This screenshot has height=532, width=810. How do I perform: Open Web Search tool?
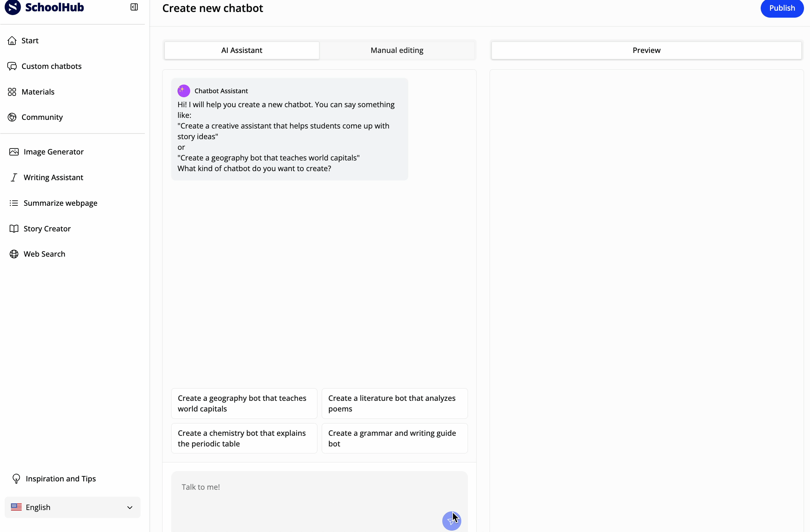[x=44, y=254]
